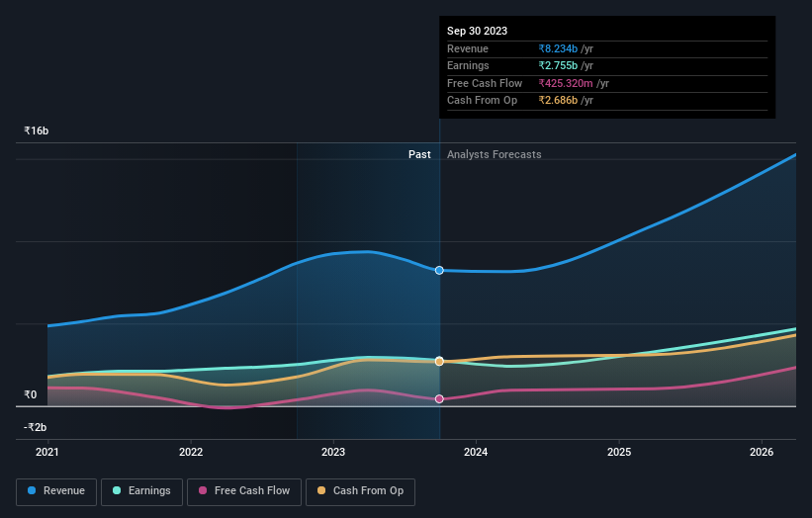This screenshot has width=812, height=518.
Task: Click the Sep 30 2023 tooltip date
Action: (x=477, y=31)
